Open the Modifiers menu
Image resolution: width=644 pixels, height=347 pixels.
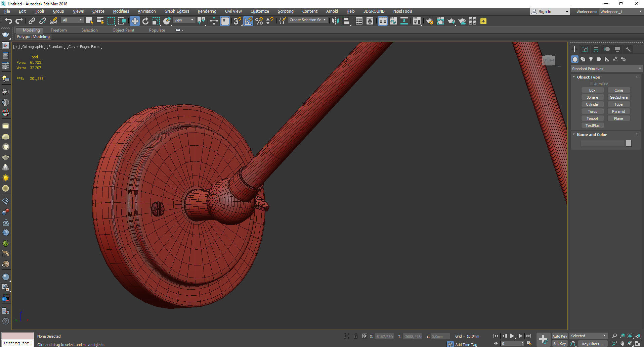pyautogui.click(x=121, y=11)
